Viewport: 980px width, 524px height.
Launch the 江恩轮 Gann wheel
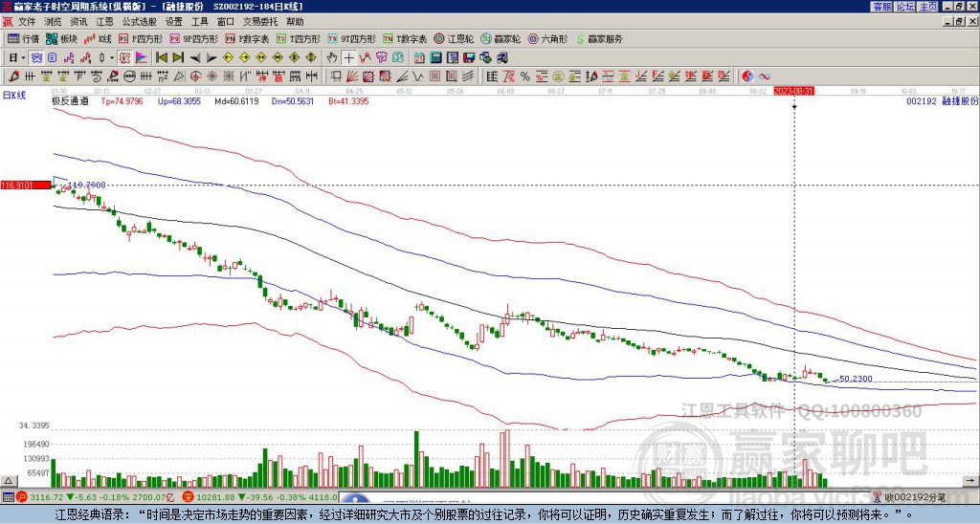(455, 38)
